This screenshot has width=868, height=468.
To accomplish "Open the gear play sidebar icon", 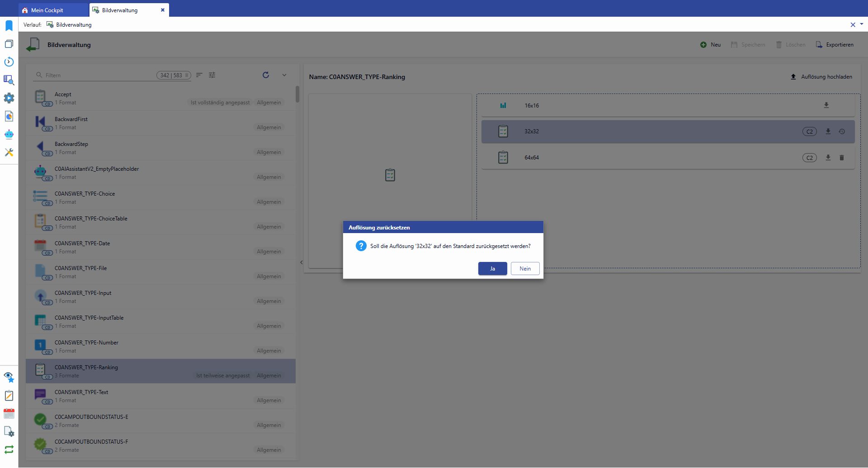I will pyautogui.click(x=9, y=98).
